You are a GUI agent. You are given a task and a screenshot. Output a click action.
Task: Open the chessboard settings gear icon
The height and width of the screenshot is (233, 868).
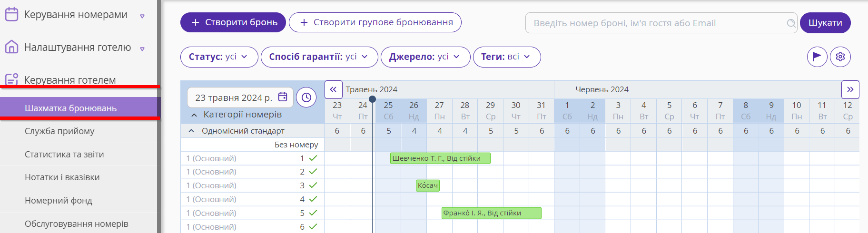pyautogui.click(x=840, y=57)
